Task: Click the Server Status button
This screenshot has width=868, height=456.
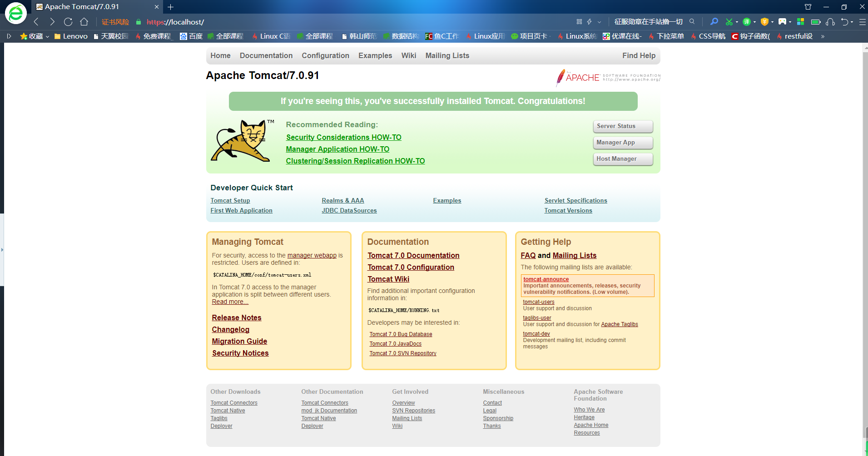Action: 623,126
